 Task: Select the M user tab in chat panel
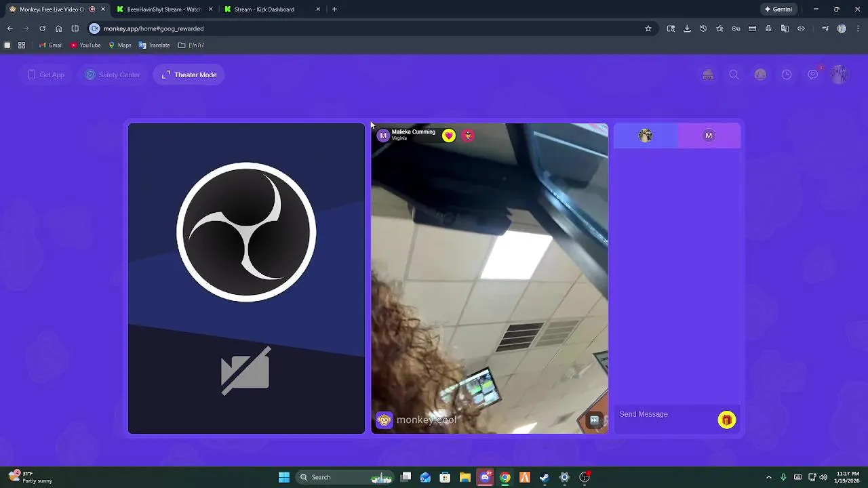tap(709, 136)
